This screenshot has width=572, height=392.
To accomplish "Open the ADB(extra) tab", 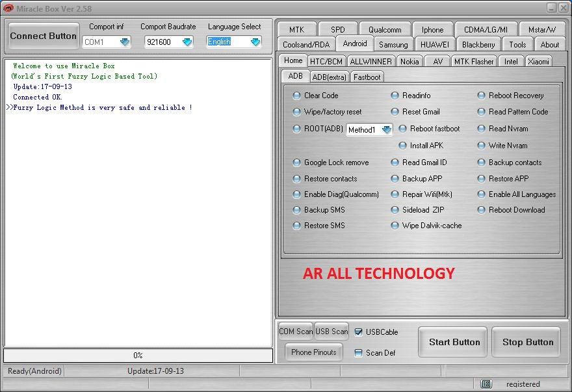I will click(329, 77).
